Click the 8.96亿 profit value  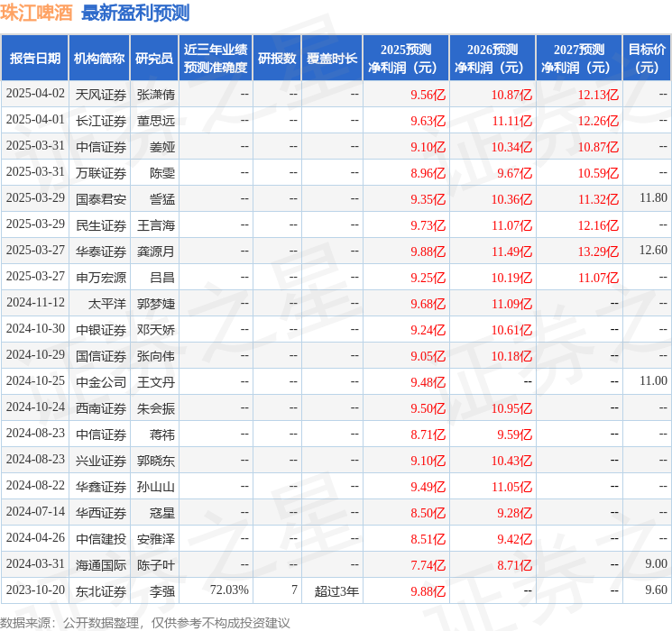tap(428, 173)
